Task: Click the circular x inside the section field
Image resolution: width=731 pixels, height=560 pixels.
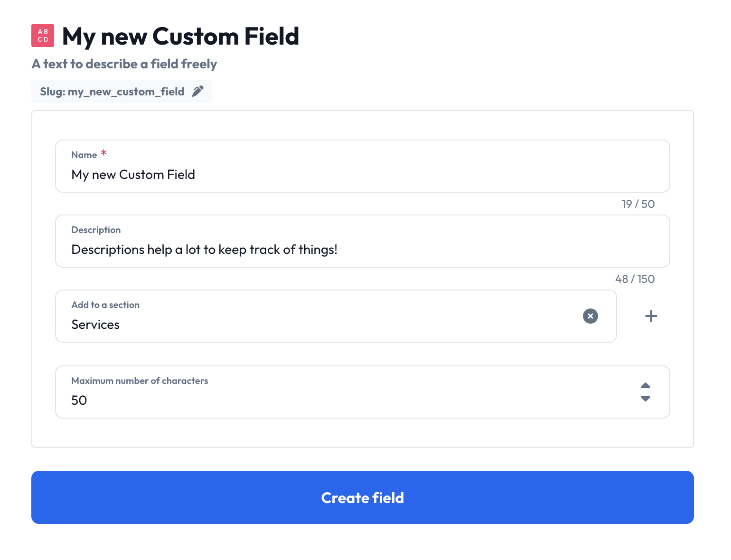Action: (590, 316)
